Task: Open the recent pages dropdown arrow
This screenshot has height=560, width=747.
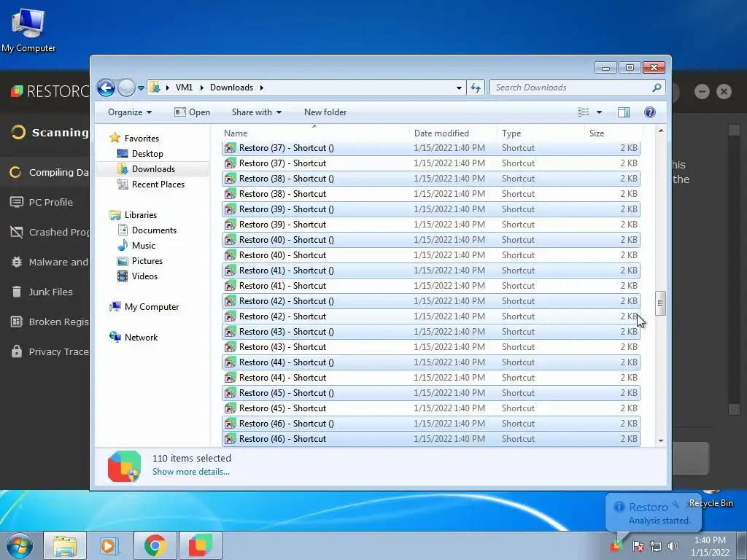Action: (141, 88)
